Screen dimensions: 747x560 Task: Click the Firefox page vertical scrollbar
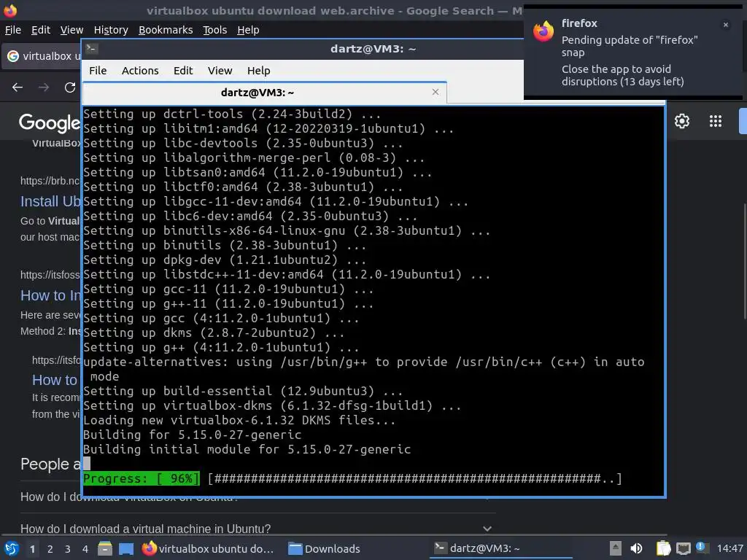pyautogui.click(x=744, y=261)
